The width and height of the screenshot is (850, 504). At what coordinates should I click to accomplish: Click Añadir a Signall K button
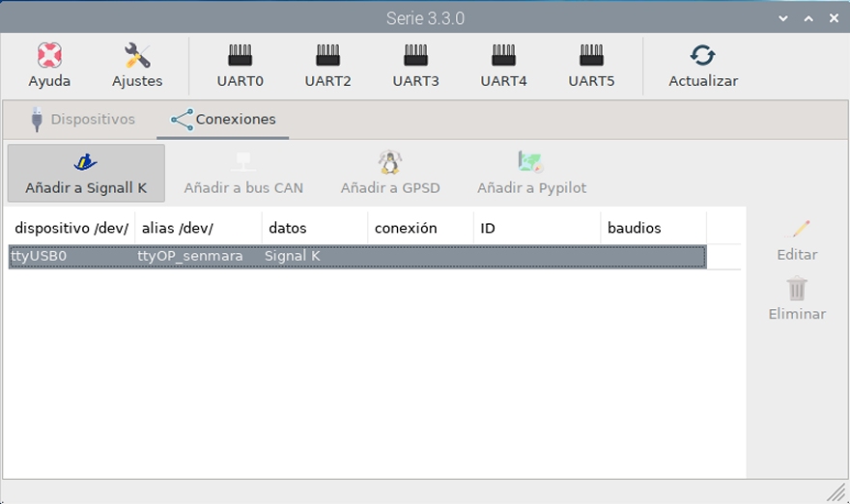[86, 174]
